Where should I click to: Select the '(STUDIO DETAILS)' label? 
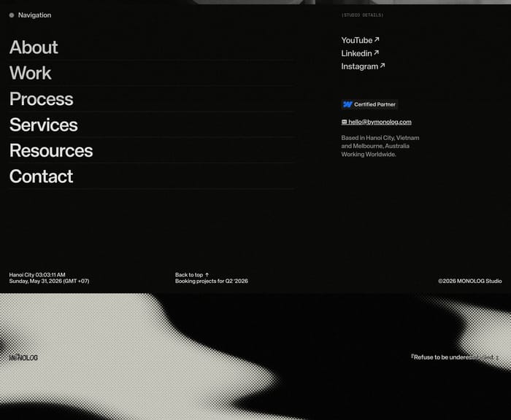pos(362,15)
